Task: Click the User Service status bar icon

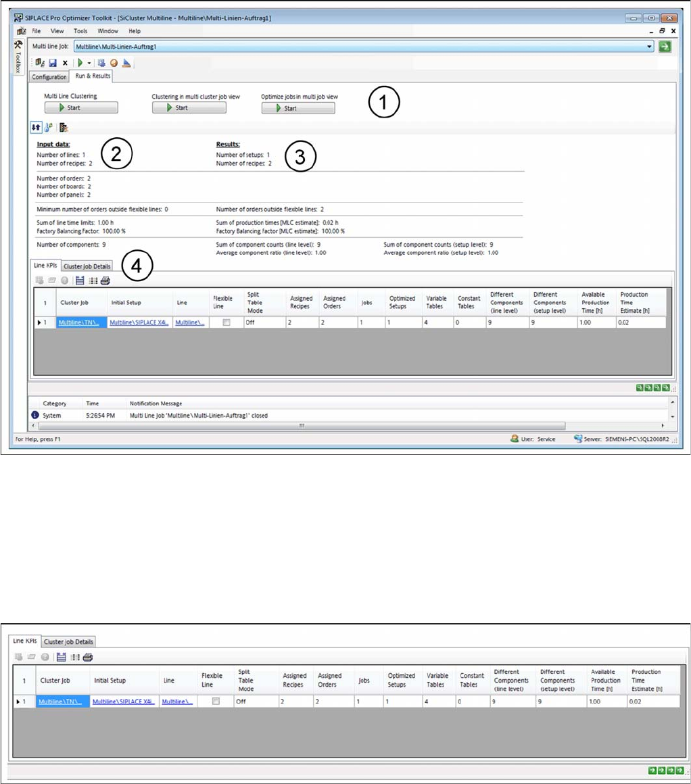Action: click(515, 439)
